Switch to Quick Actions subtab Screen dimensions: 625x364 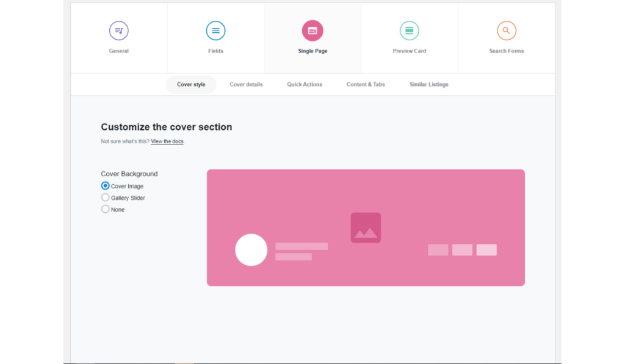coord(305,84)
